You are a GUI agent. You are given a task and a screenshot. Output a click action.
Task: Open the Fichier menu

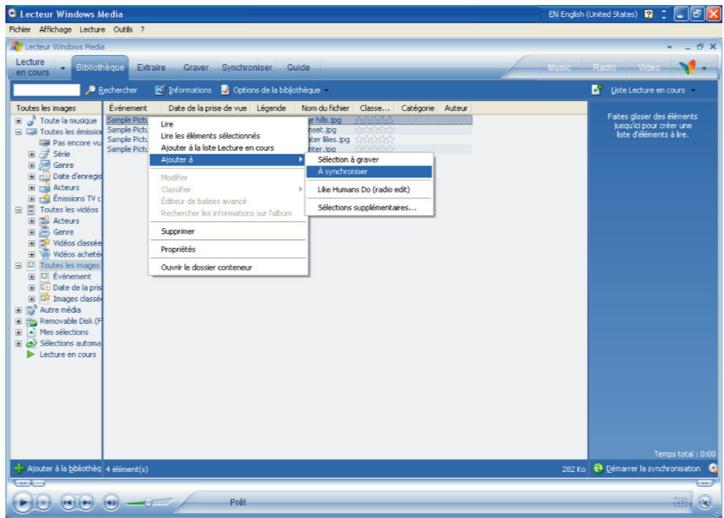pyautogui.click(x=20, y=30)
